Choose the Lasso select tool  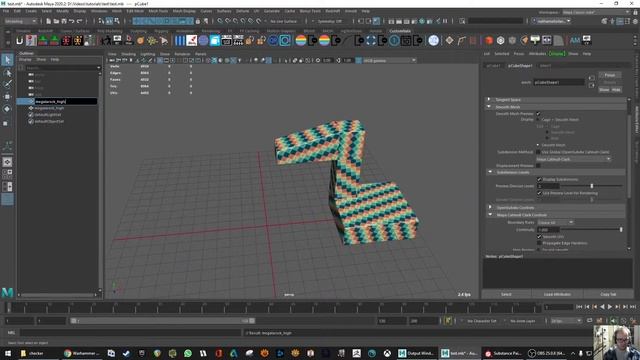click(7, 73)
